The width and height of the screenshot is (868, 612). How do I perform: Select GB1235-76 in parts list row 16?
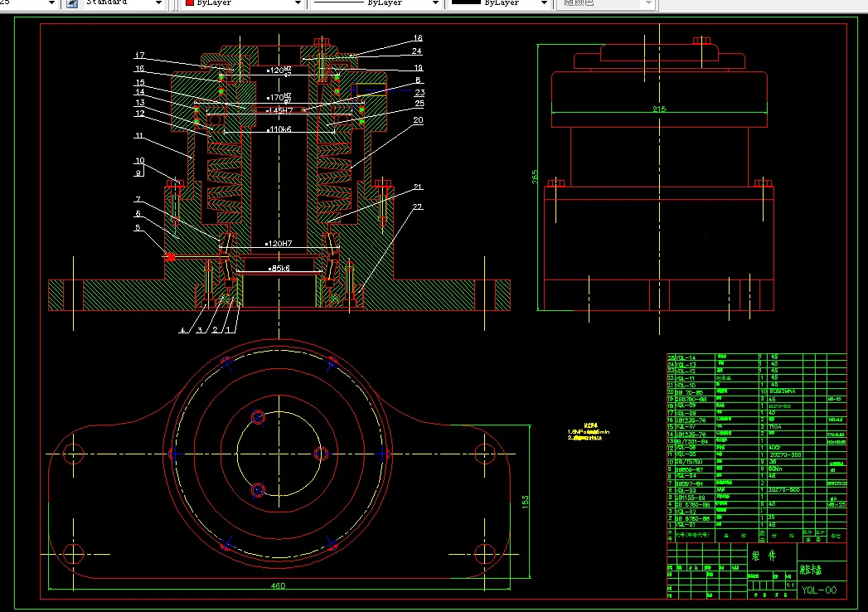coord(691,420)
